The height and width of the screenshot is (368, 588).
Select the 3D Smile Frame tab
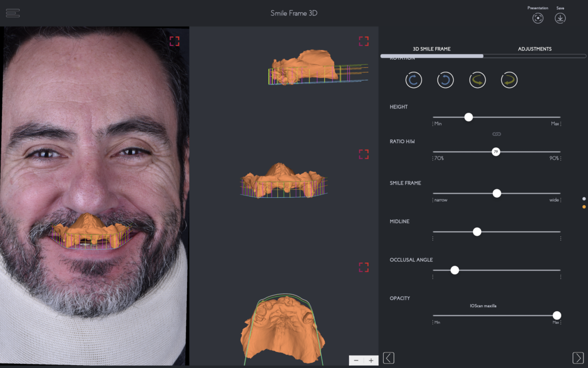(x=431, y=49)
